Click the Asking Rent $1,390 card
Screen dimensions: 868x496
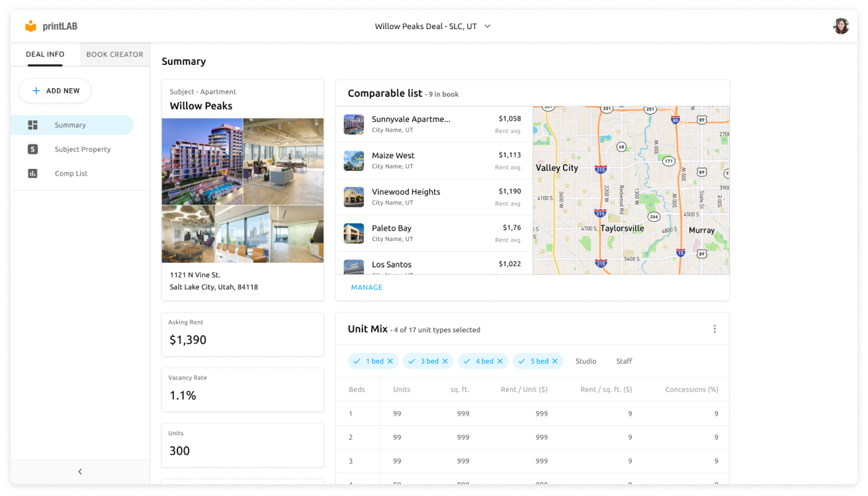pyautogui.click(x=243, y=334)
